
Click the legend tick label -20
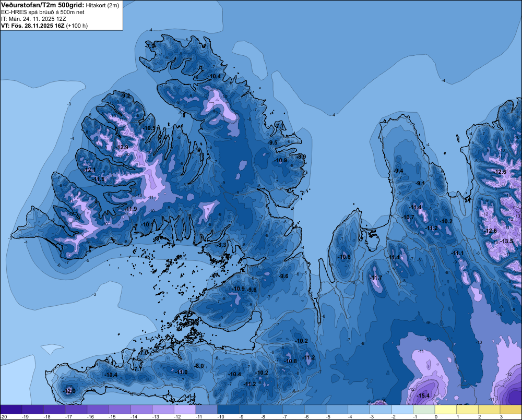click(x=3, y=417)
